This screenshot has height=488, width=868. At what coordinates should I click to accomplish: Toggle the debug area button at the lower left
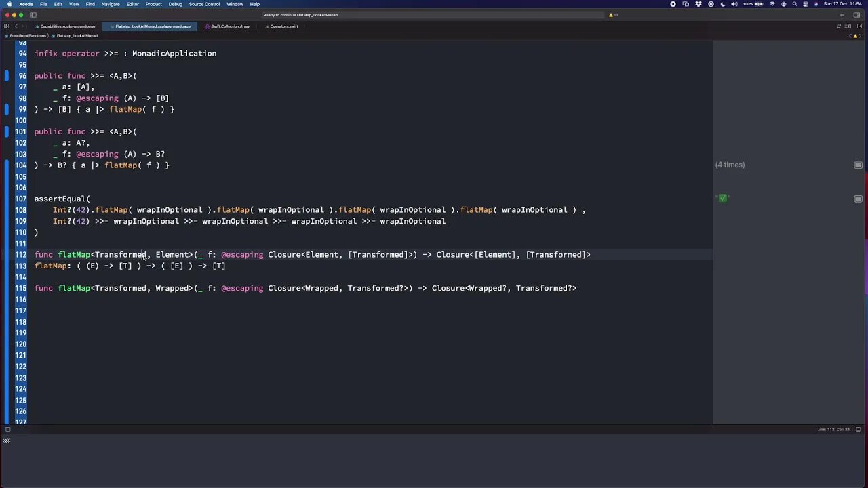coord(7,429)
